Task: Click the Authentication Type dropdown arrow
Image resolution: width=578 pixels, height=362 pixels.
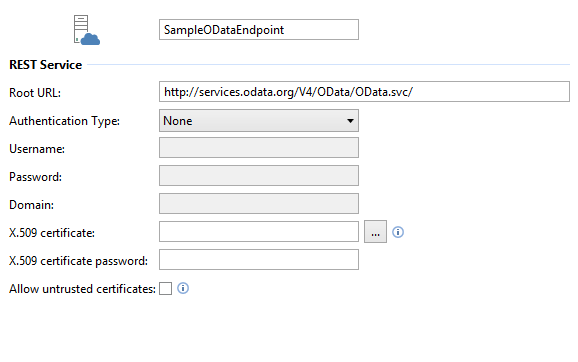Action: tap(350, 121)
